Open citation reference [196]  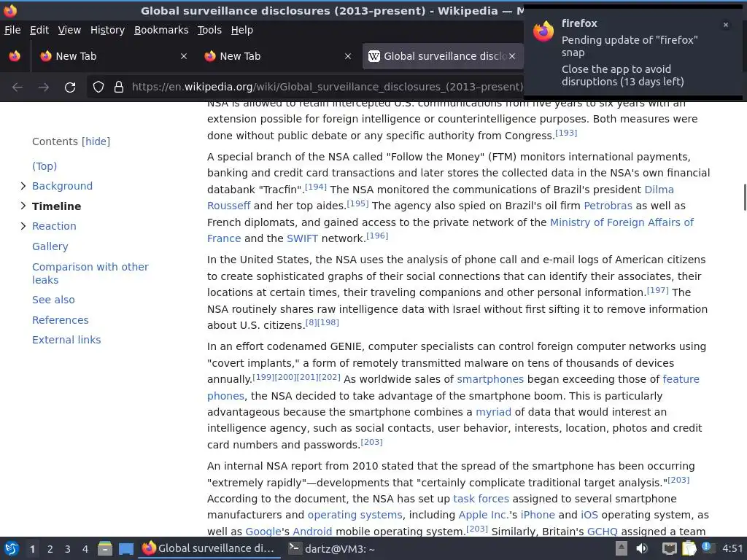coord(377,236)
